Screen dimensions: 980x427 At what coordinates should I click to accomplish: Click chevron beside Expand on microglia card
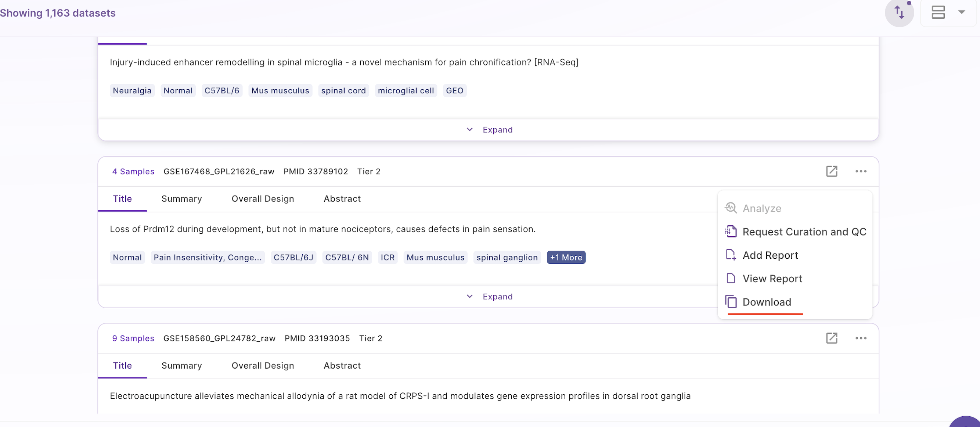[x=469, y=130]
